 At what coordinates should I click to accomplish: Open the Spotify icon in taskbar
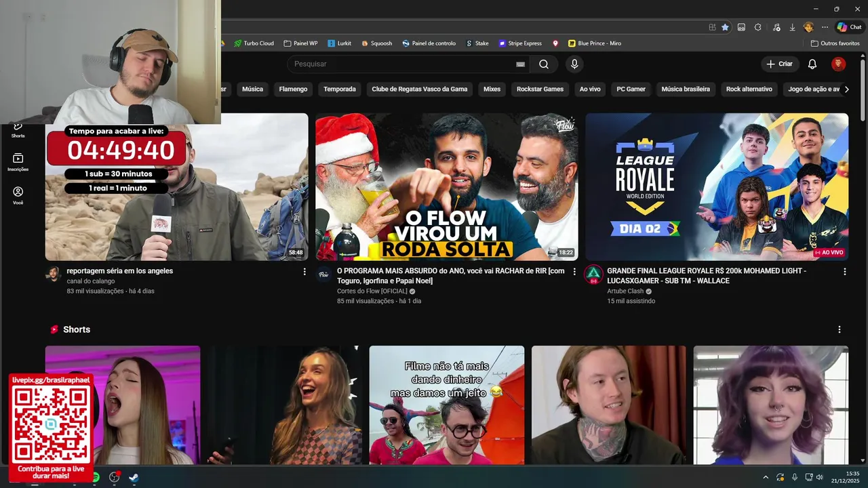click(96, 477)
